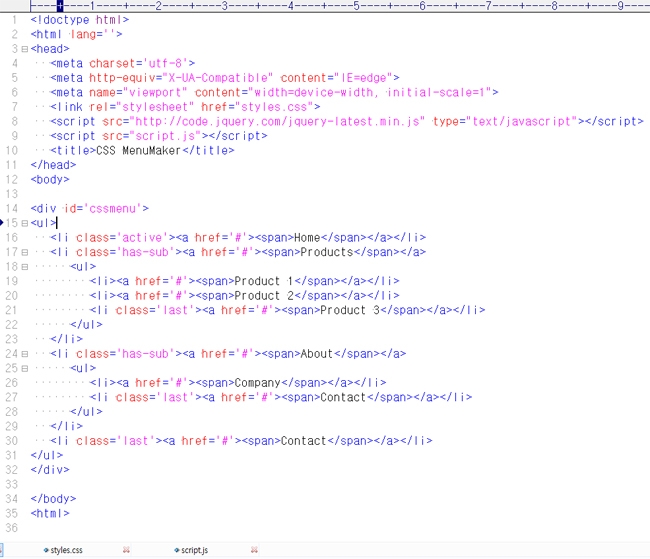Click line number 33 in the gutter
Image resolution: width=650 pixels, height=559 pixels.
tap(12, 484)
